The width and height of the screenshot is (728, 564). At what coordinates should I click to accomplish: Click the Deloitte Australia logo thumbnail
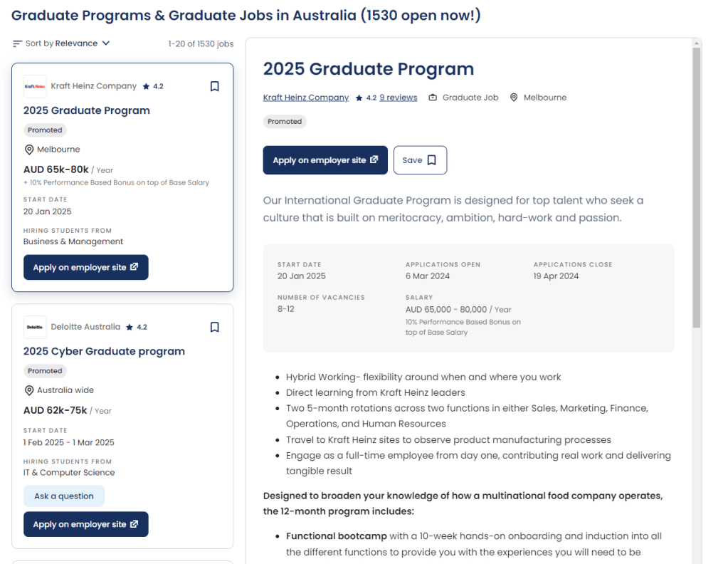coord(35,327)
